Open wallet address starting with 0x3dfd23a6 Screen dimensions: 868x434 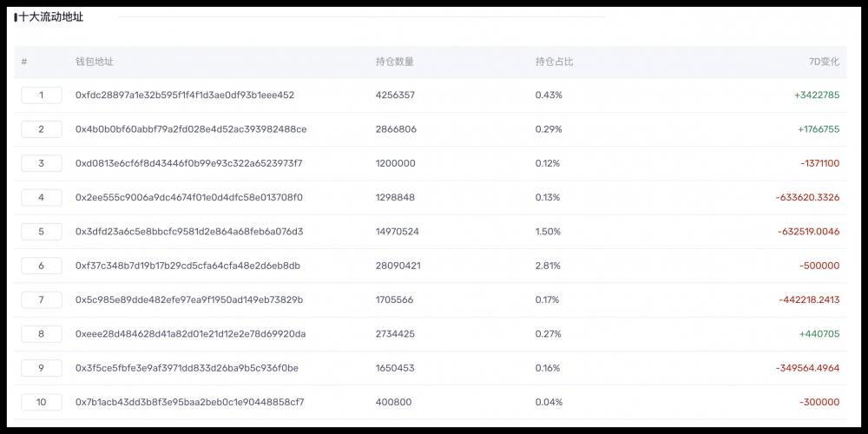[189, 232]
